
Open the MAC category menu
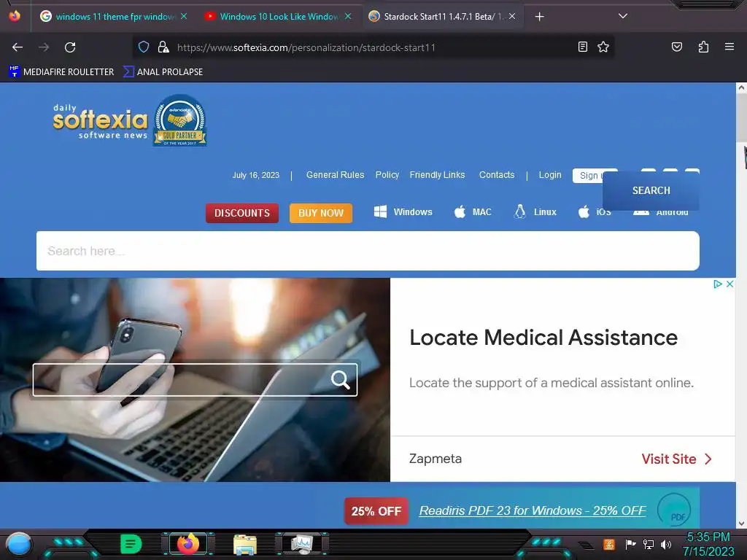pyautogui.click(x=473, y=212)
